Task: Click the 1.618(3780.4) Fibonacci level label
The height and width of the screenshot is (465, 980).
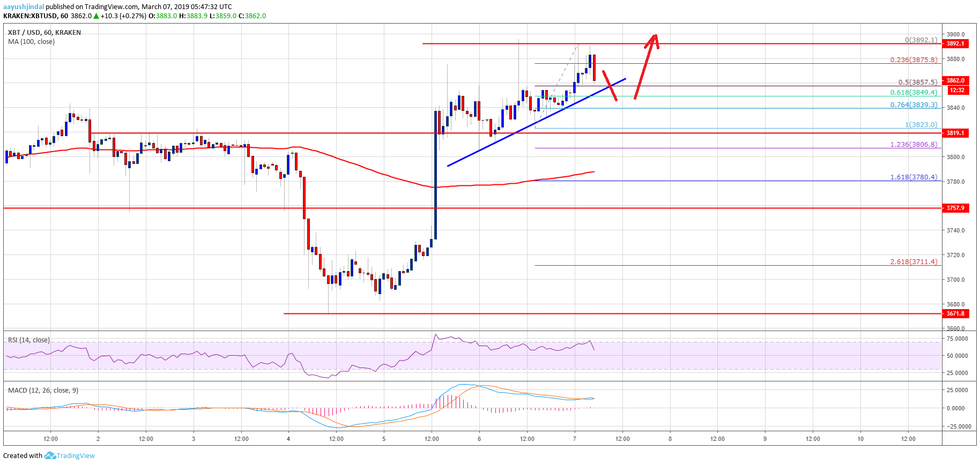Action: [x=914, y=177]
